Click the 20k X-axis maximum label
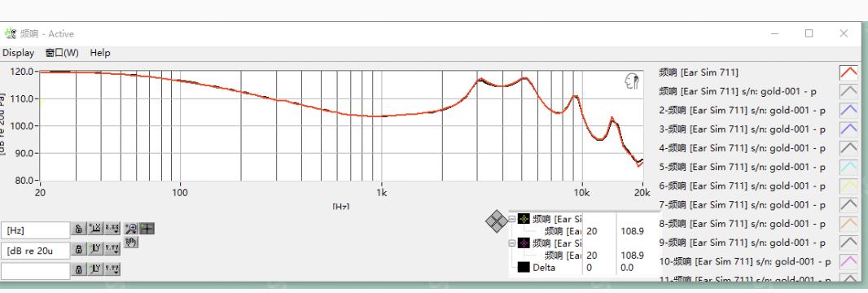 (642, 193)
